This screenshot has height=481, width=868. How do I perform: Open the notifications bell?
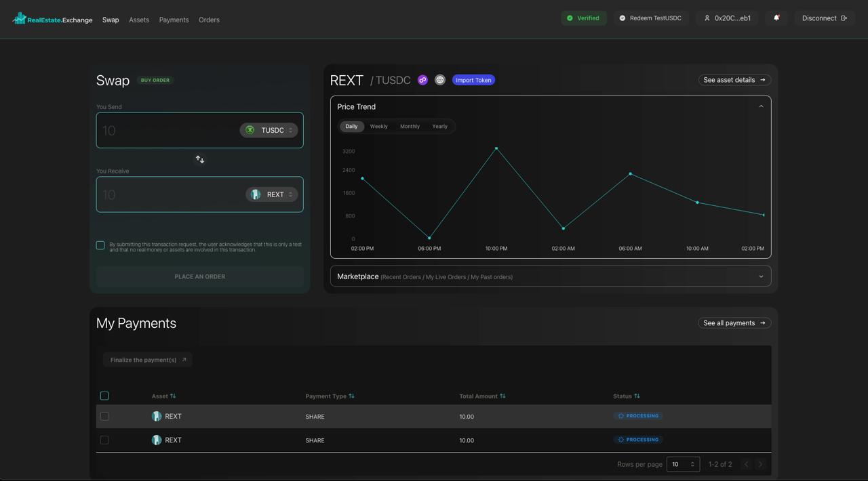[776, 18]
